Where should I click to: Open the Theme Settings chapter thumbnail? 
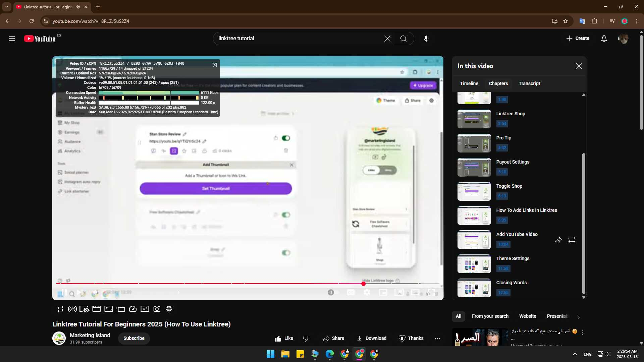click(474, 264)
